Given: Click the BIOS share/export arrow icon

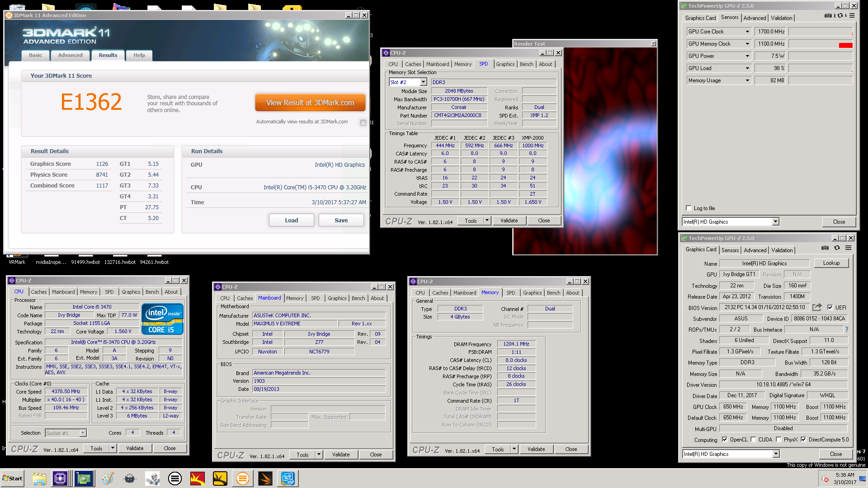Looking at the screenshot, I should tap(817, 307).
